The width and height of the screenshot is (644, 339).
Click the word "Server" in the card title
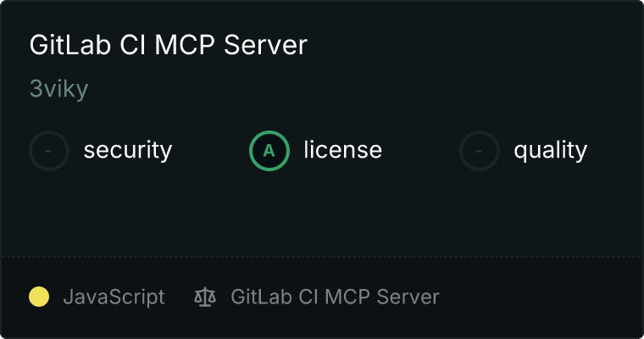[265, 44]
